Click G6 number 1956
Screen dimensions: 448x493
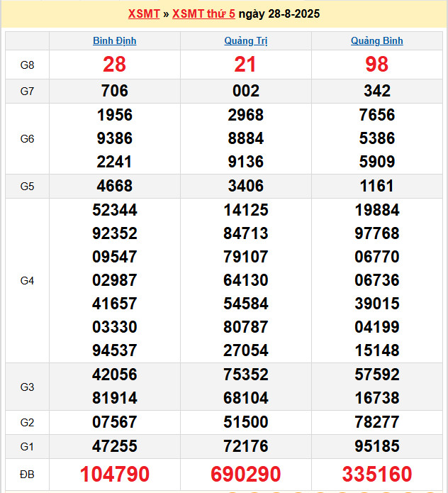(x=114, y=115)
